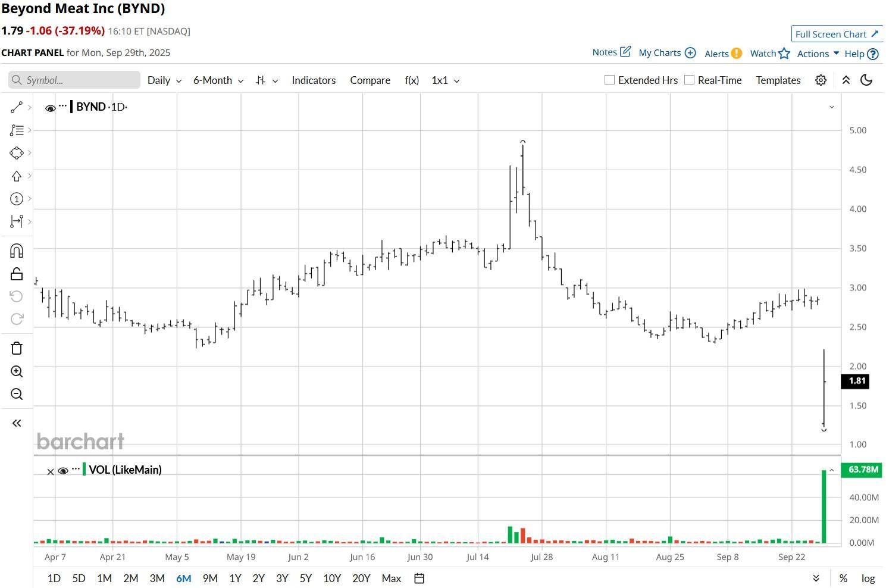This screenshot has height=588, width=886.
Task: Zoom in on the chart
Action: point(17,372)
